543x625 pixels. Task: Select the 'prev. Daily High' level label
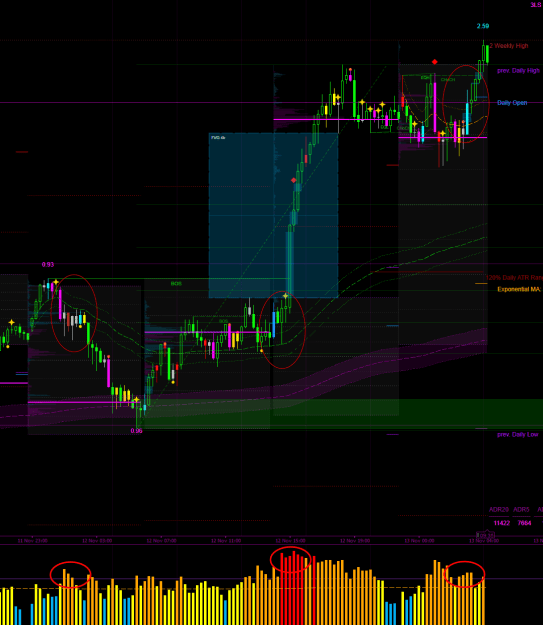[x=518, y=71]
